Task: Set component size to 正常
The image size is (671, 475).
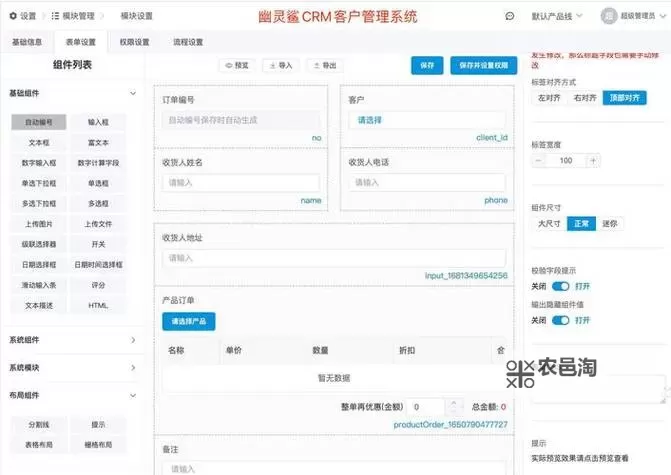Action: [581, 224]
